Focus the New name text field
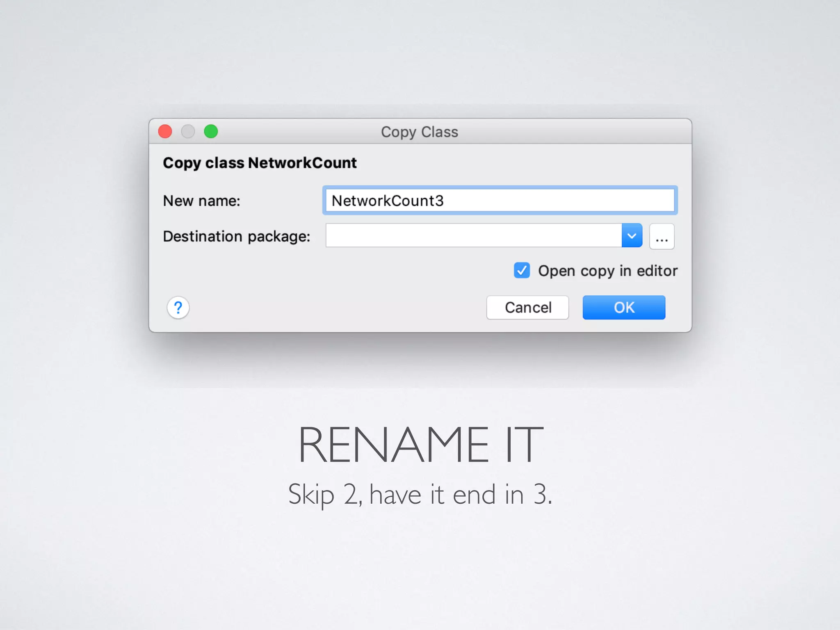The width and height of the screenshot is (840, 630). 558,201
